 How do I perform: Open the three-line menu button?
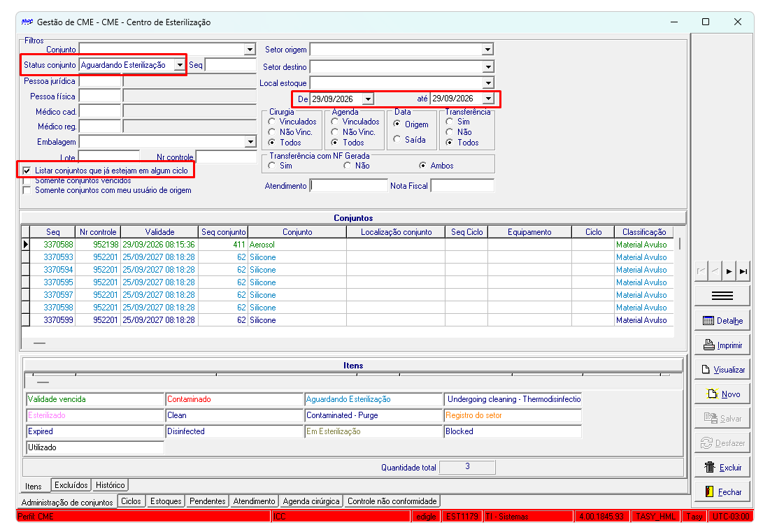click(722, 296)
